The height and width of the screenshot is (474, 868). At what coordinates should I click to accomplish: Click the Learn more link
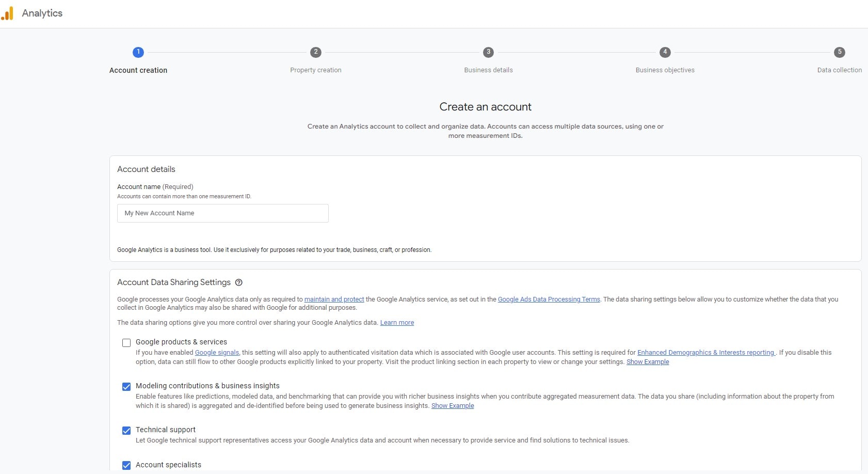coord(397,323)
